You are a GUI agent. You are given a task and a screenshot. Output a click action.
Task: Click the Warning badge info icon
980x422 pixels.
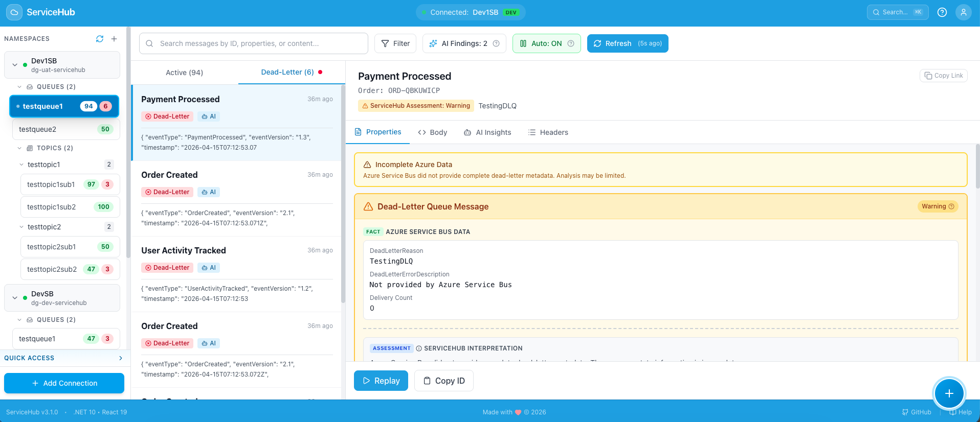[x=951, y=206]
